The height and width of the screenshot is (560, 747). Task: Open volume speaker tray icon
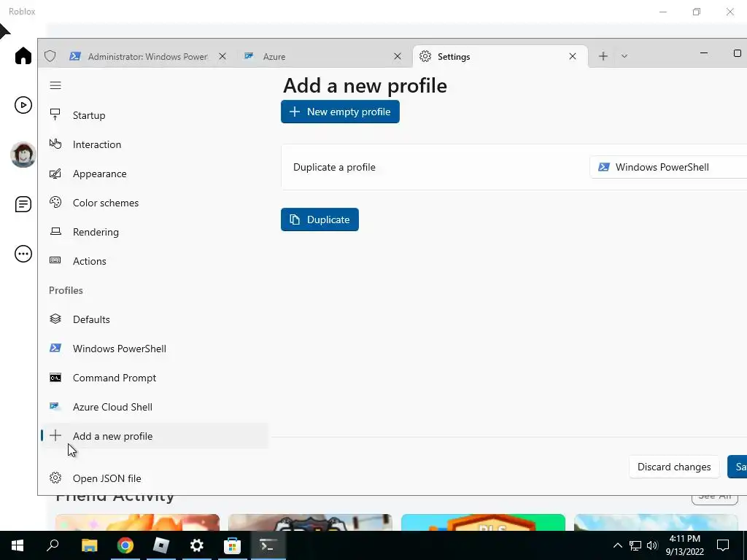(652, 545)
